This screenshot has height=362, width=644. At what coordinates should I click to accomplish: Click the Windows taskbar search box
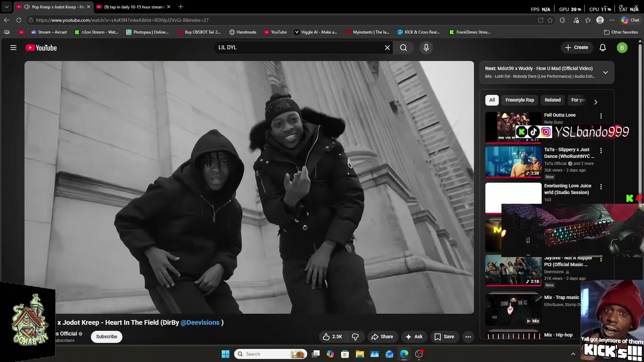coord(271,354)
